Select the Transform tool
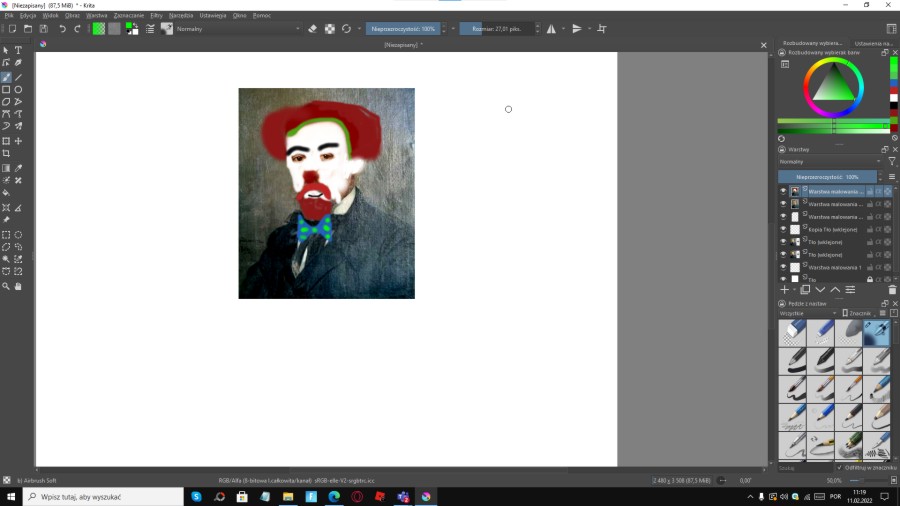Viewport: 900px width, 506px height. tap(6, 141)
